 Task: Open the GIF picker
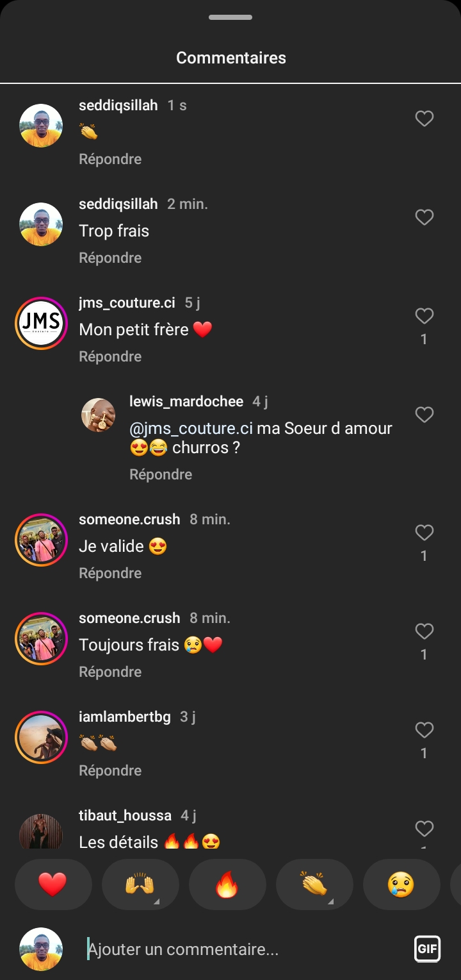pyautogui.click(x=427, y=949)
